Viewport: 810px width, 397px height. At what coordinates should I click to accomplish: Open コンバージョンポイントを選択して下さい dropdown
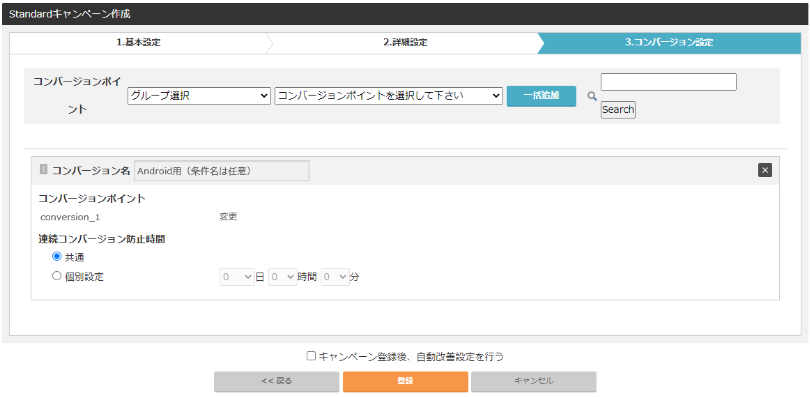click(388, 96)
